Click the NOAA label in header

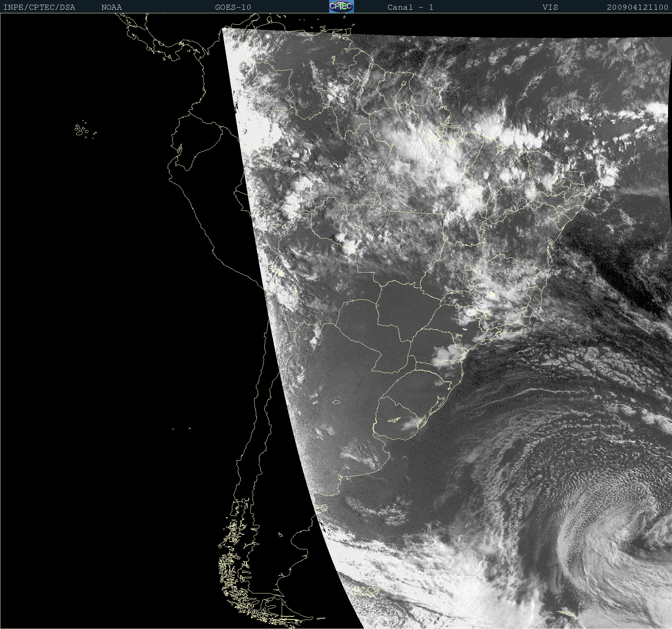[111, 7]
